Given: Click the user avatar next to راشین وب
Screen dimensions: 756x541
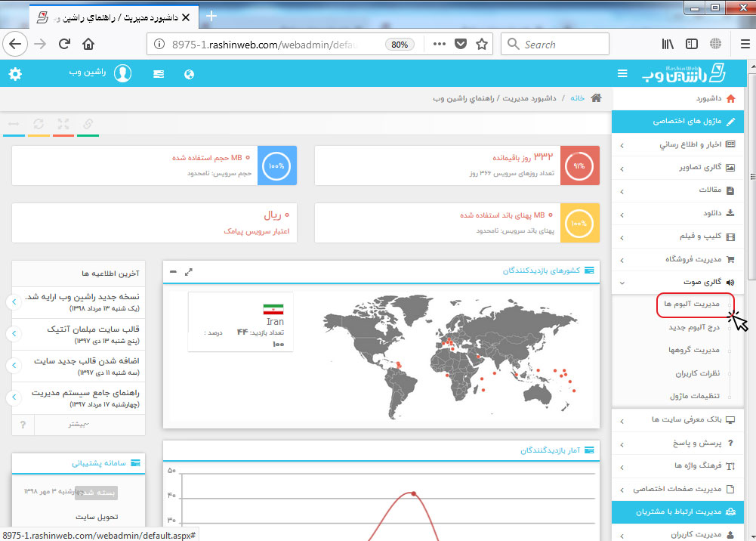Looking at the screenshot, I should pyautogui.click(x=123, y=73).
